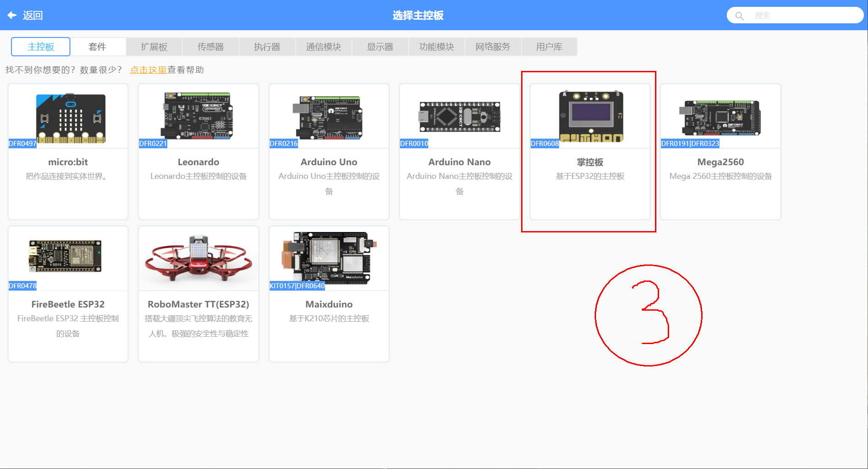Select the FireBeetle ESP32 board image
The image size is (868, 469).
tap(65, 256)
